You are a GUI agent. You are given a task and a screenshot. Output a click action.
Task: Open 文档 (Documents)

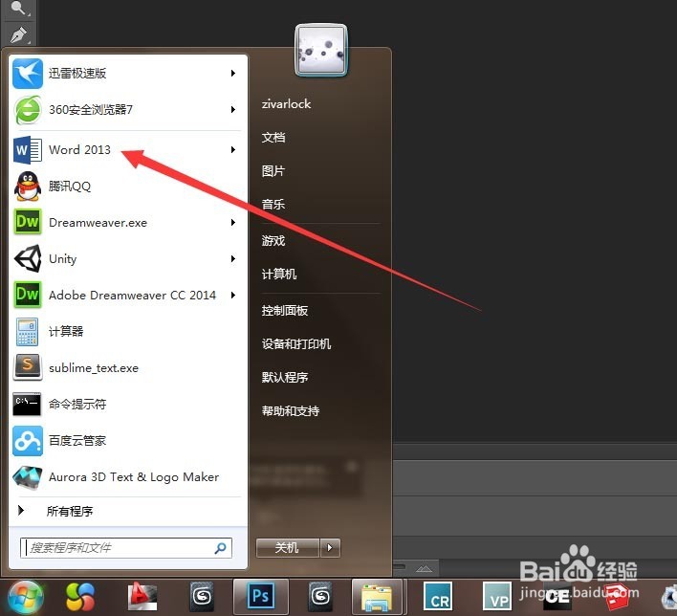pos(273,138)
